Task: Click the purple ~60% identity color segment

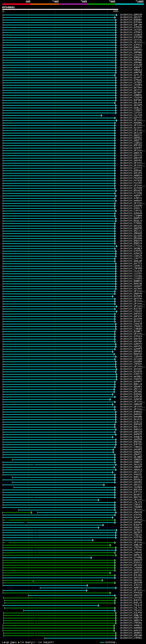Action: coord(73,4)
